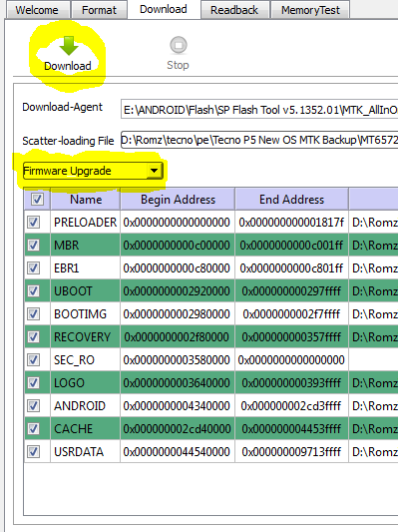Select the RECOVERY name cell
This screenshot has width=398, height=532.
[x=85, y=337]
